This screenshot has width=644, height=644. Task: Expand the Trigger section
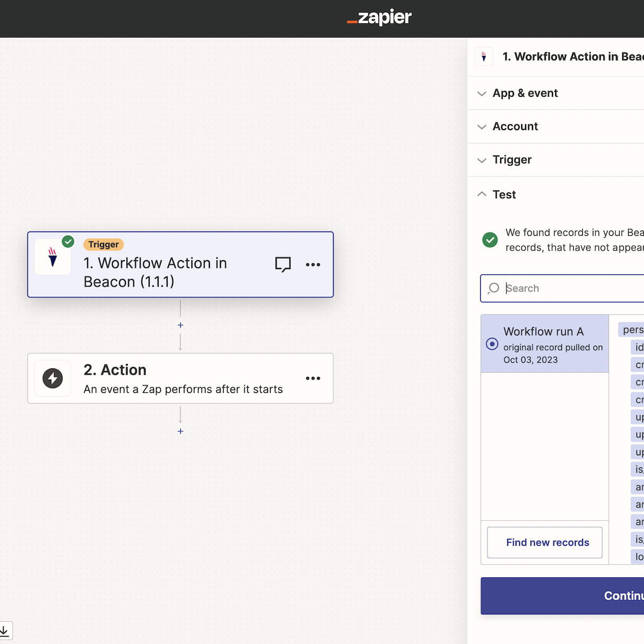(556, 160)
